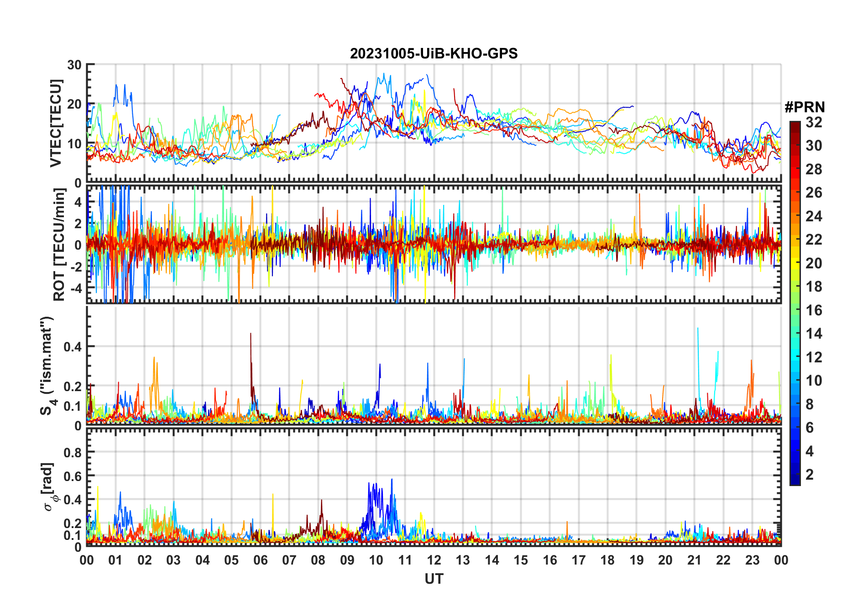Click colorbar tick label 24

click(x=814, y=216)
